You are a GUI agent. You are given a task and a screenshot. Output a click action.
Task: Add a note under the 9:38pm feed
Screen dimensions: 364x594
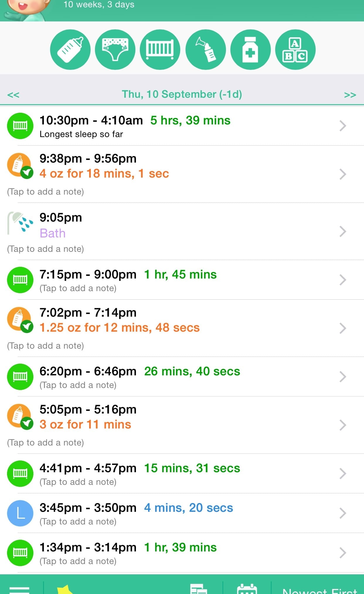click(45, 192)
